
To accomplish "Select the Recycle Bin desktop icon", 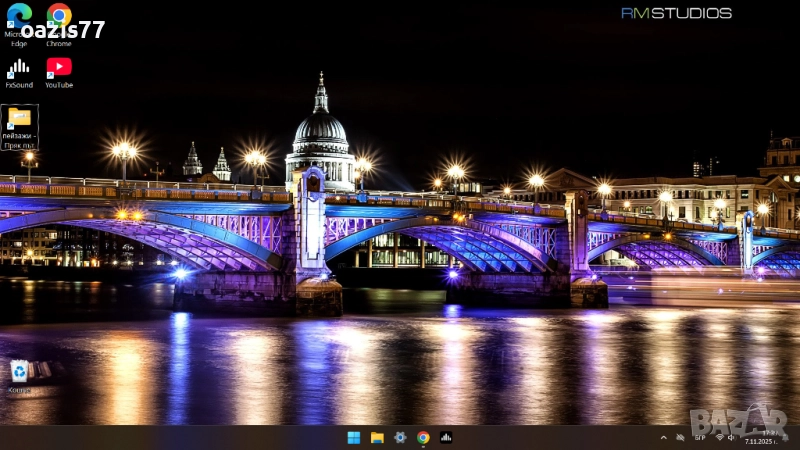I will point(19,371).
